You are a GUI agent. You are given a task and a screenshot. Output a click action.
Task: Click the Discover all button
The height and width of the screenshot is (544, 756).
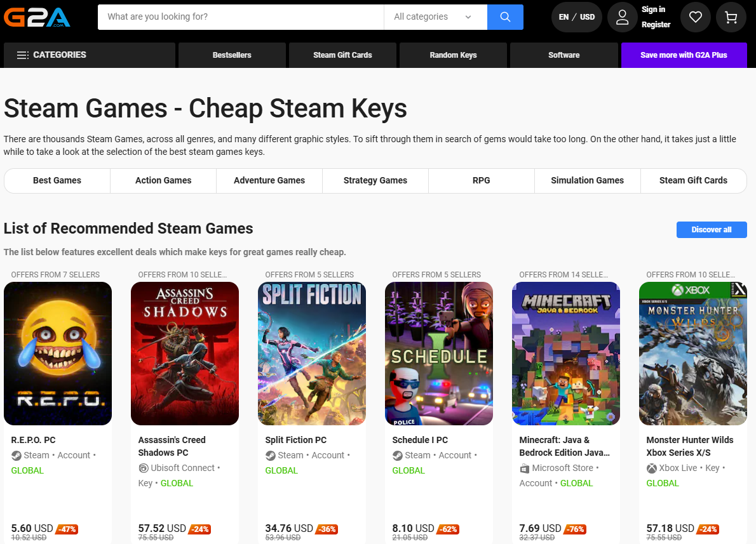[712, 230]
